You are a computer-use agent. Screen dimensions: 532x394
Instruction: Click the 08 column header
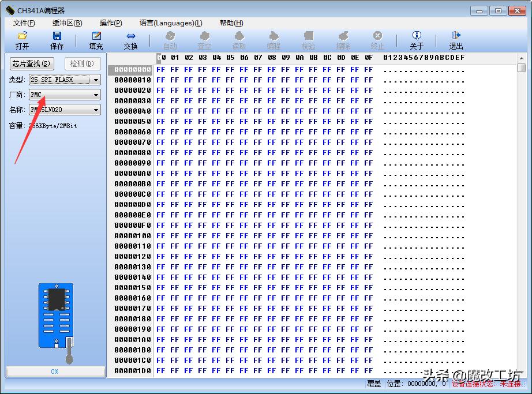pyautogui.click(x=272, y=58)
